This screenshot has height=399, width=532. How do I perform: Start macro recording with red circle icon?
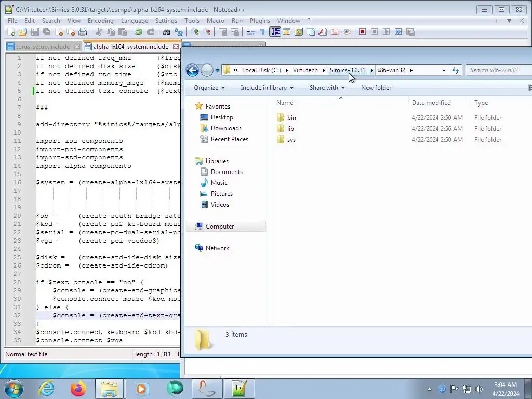coord(362,32)
